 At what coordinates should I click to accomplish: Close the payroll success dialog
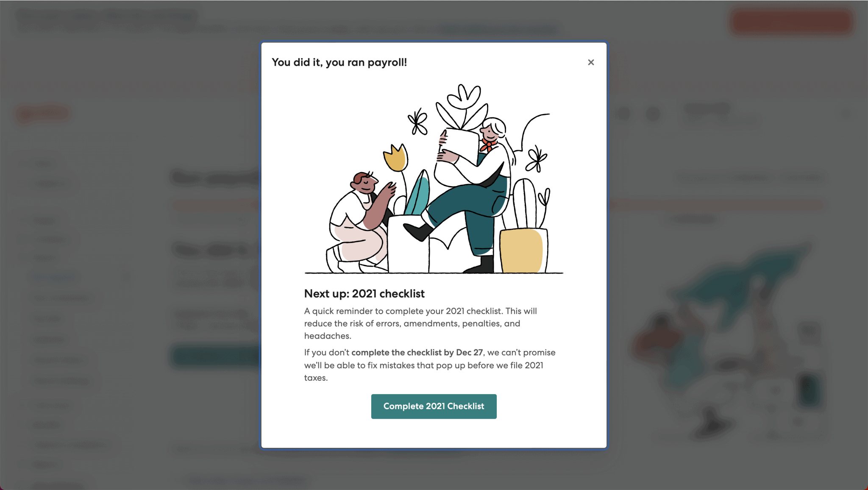591,62
